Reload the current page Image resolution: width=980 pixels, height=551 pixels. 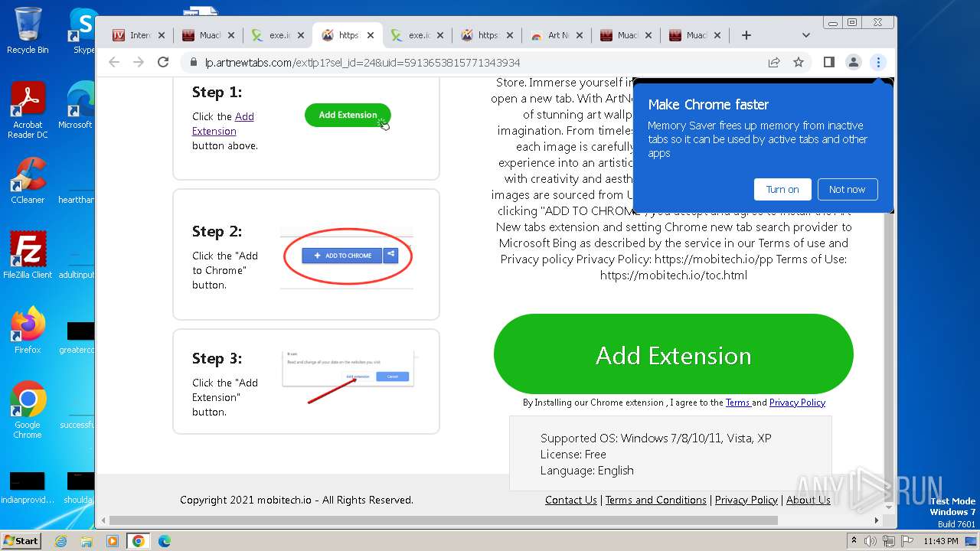[x=163, y=62]
